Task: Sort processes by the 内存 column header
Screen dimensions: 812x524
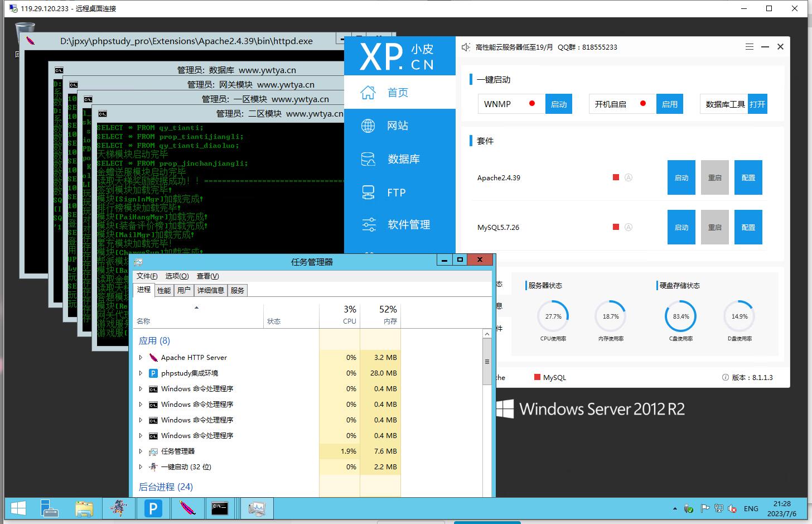Action: pyautogui.click(x=380, y=315)
